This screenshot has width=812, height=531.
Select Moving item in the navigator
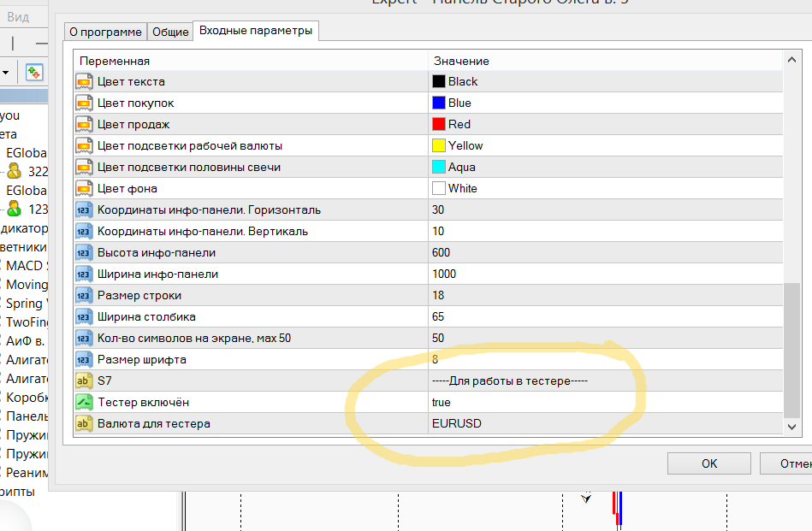pyautogui.click(x=27, y=285)
